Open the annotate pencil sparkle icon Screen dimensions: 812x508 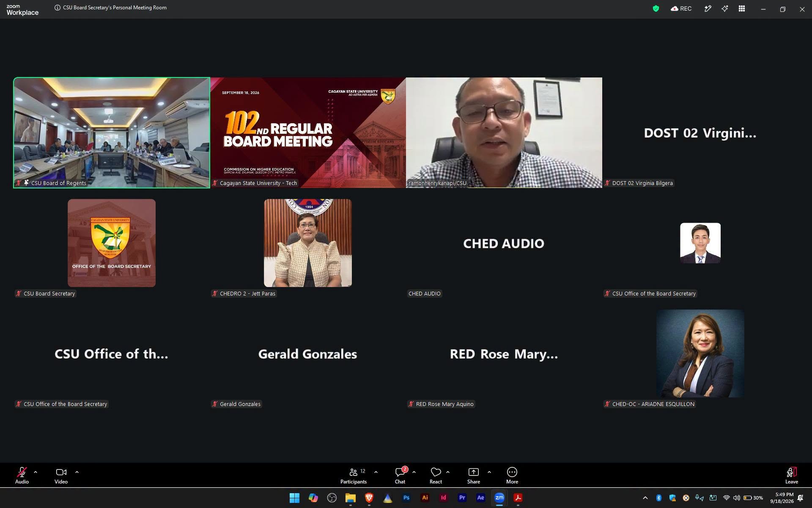pyautogui.click(x=708, y=8)
